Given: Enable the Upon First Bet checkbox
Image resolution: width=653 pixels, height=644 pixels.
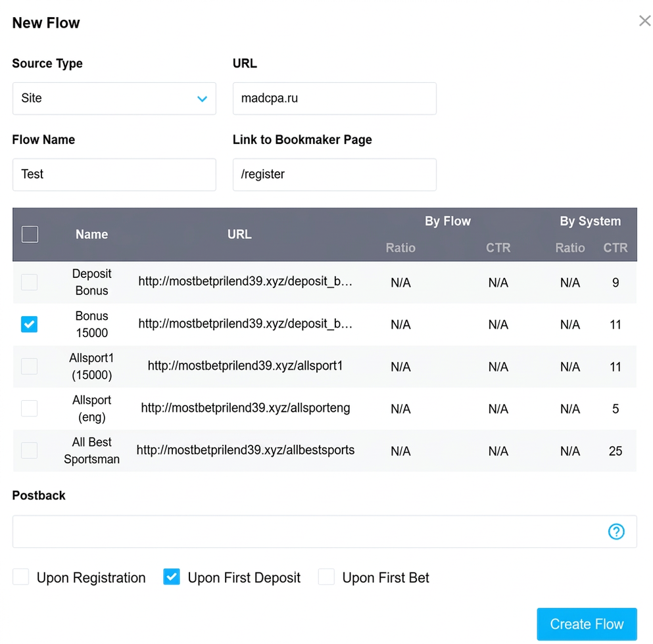Looking at the screenshot, I should coord(326,577).
